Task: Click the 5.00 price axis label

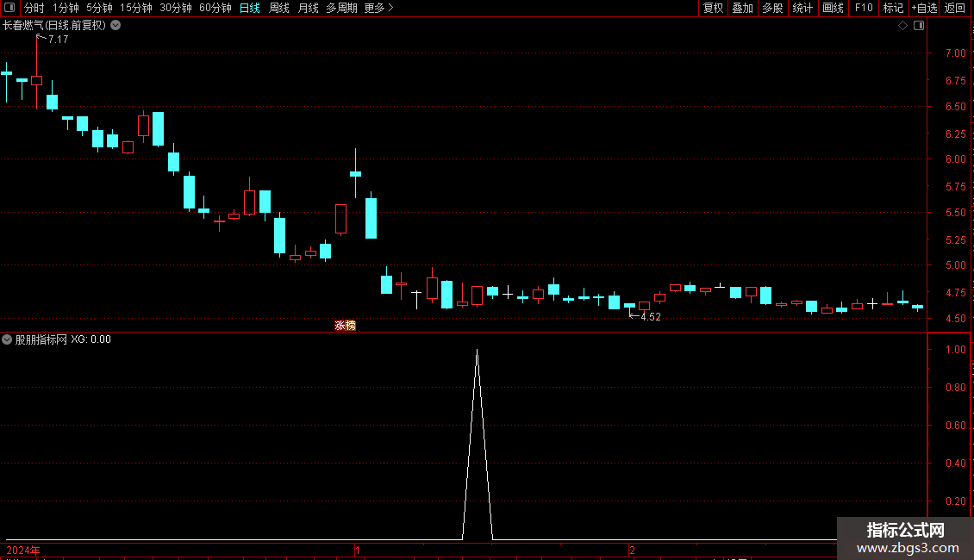Action: tap(955, 265)
